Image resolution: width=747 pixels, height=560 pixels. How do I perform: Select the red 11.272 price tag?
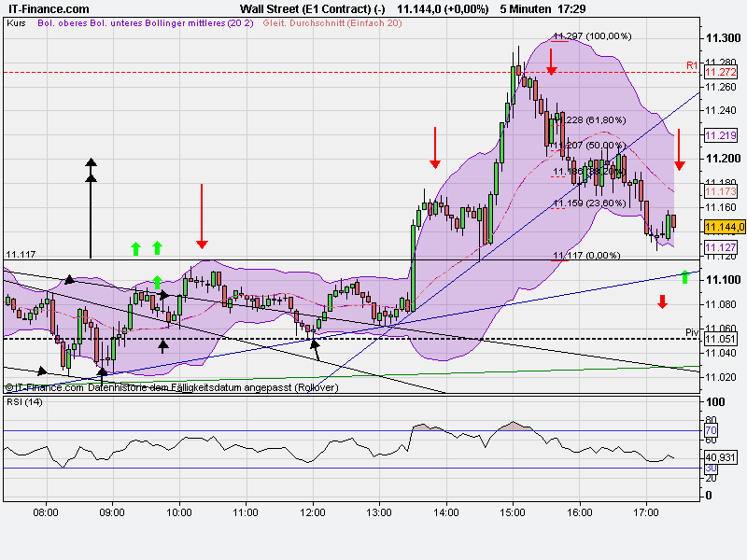[x=721, y=72]
